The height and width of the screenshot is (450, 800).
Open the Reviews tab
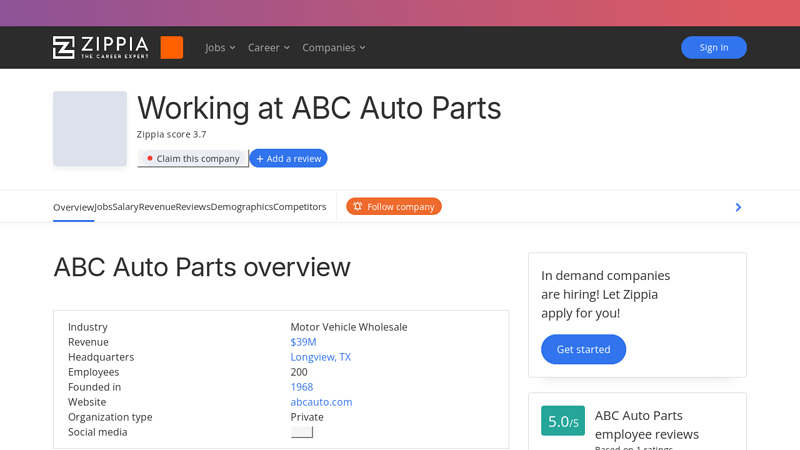coord(193,207)
